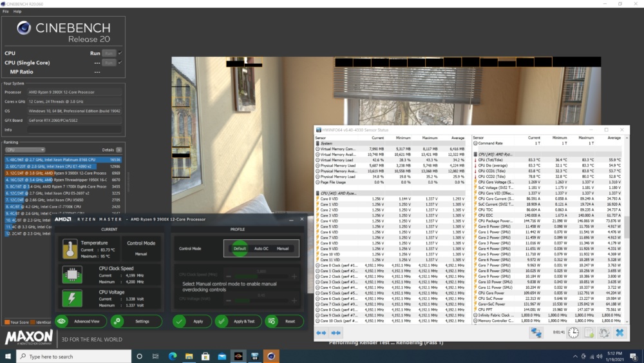The image size is (644, 363).
Task: Click HWiNFO expand columns arrows icon
Action: [321, 333]
